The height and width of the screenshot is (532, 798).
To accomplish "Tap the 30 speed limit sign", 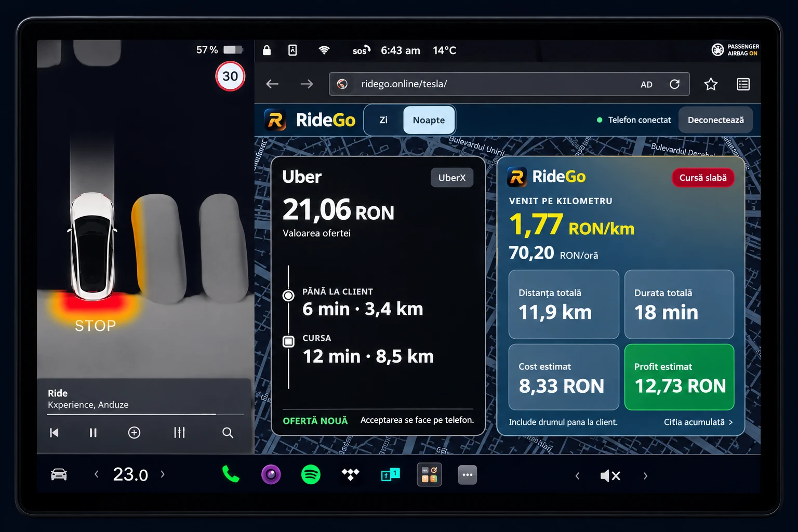I will [x=230, y=76].
